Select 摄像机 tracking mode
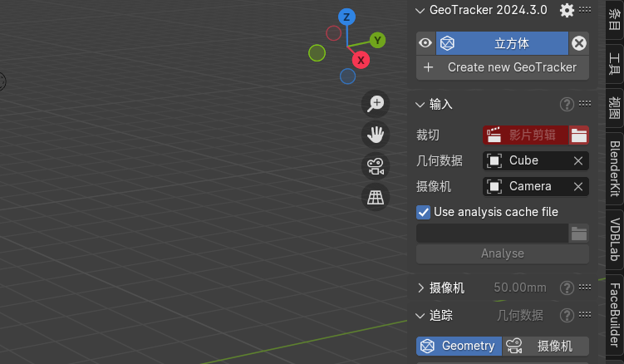624x364 pixels. click(546, 346)
